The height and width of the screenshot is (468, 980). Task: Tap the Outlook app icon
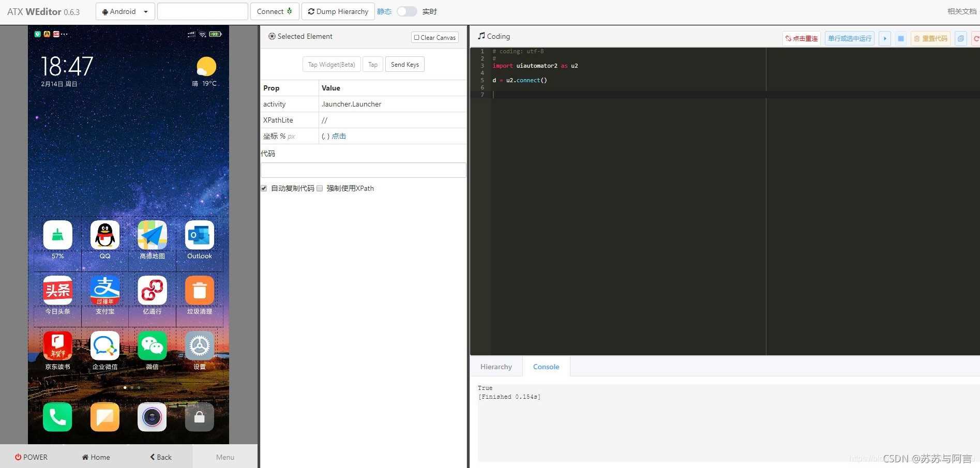point(200,235)
